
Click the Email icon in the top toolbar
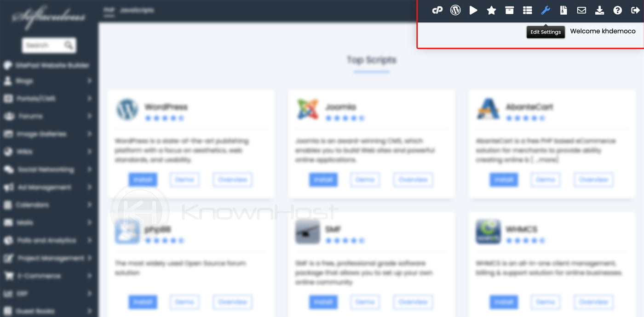[581, 10]
